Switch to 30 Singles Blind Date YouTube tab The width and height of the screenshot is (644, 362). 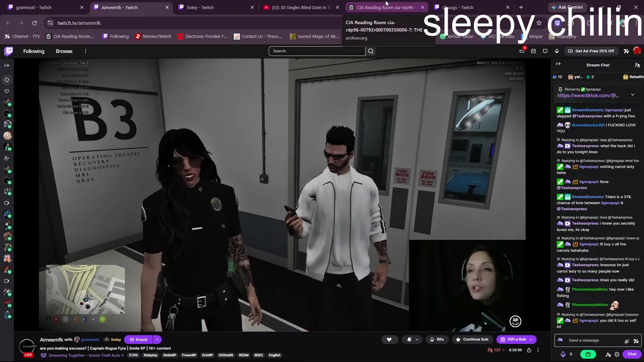pos(301,8)
